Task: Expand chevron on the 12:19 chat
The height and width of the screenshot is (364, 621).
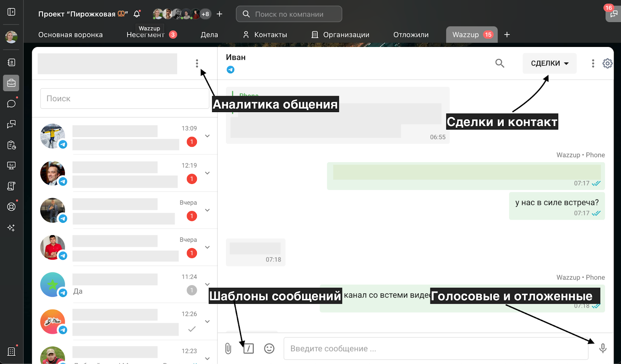Action: tap(207, 173)
